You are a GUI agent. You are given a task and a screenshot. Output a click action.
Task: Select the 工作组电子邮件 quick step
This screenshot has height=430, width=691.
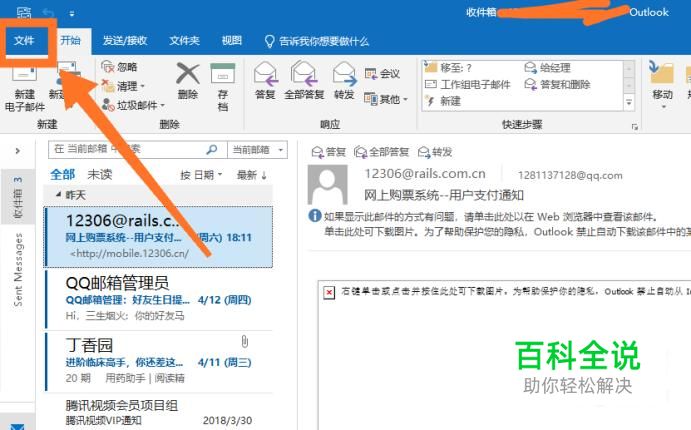468,84
